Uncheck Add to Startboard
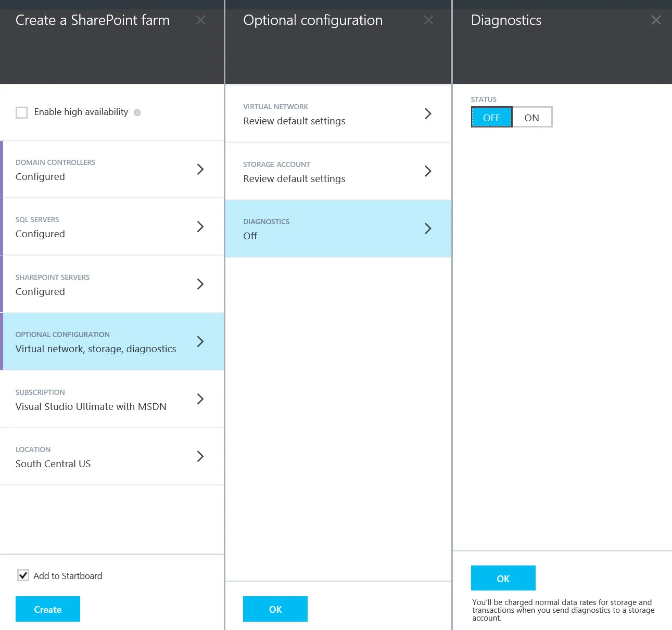The width and height of the screenshot is (672, 630). 23,575
